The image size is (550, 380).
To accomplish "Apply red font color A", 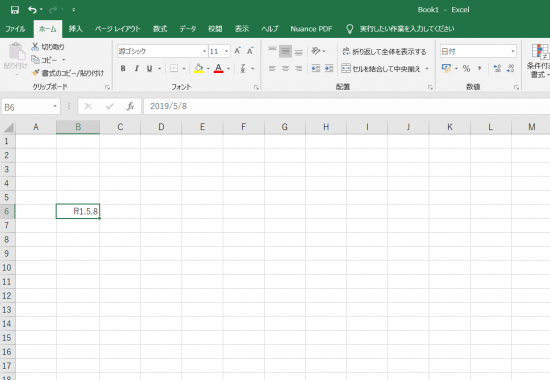I will 219,68.
